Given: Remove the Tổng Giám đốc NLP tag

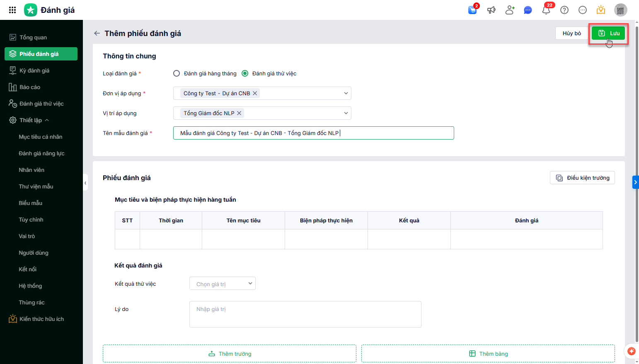Looking at the screenshot, I should pyautogui.click(x=239, y=113).
